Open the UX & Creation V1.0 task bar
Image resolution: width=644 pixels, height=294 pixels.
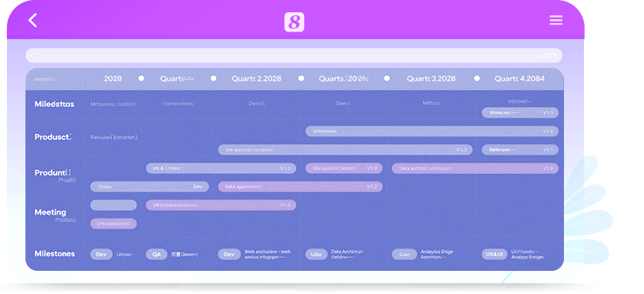(x=221, y=168)
